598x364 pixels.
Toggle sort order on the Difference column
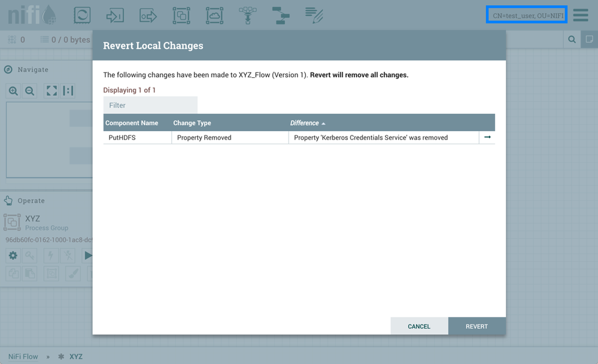click(x=307, y=123)
